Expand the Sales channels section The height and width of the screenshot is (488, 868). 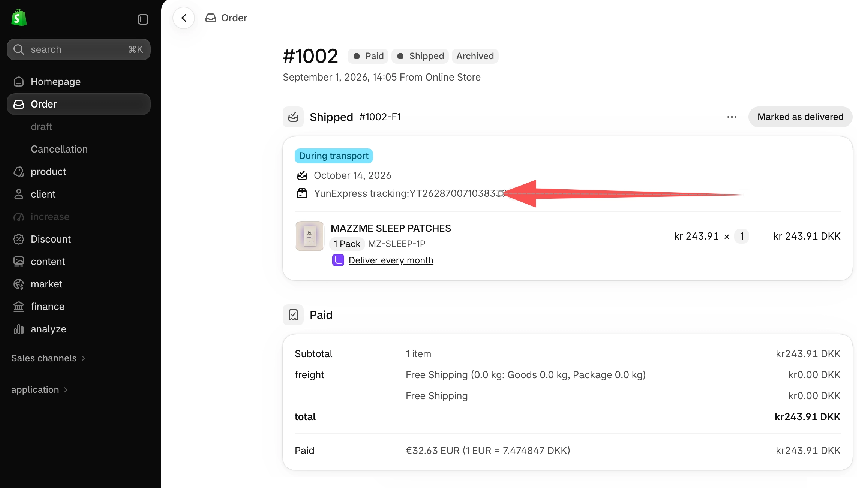tap(48, 358)
